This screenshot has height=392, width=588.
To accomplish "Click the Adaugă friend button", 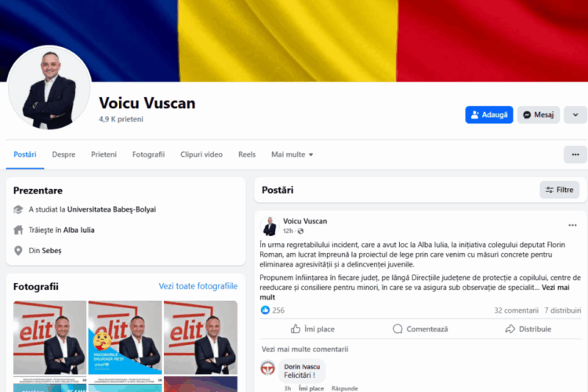I will [x=489, y=114].
